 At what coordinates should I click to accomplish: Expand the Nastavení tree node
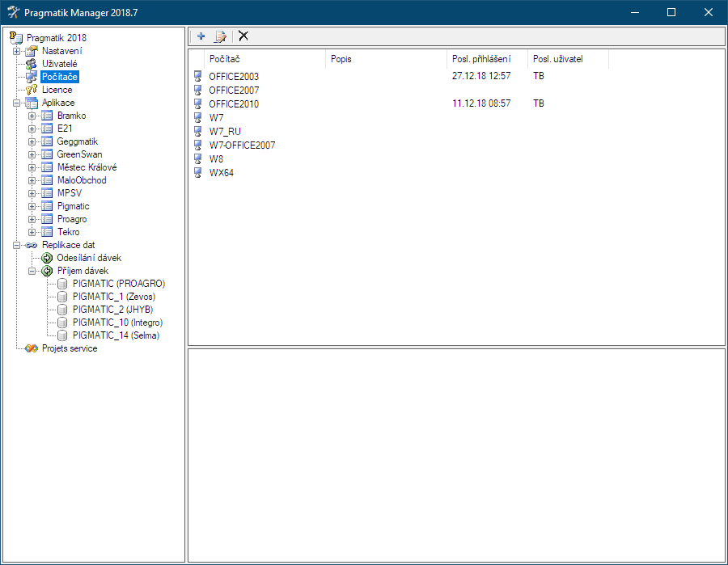click(x=17, y=51)
